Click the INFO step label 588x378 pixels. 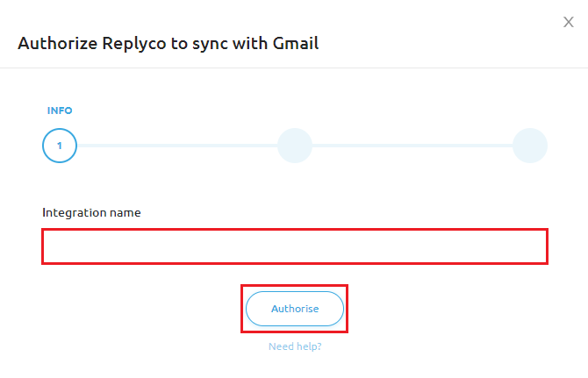tap(60, 111)
